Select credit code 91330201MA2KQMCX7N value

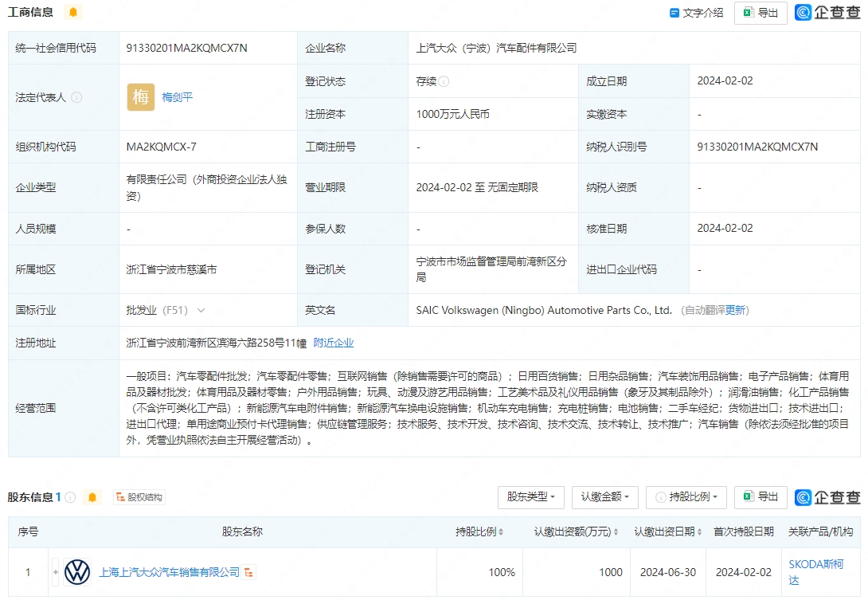pyautogui.click(x=187, y=48)
